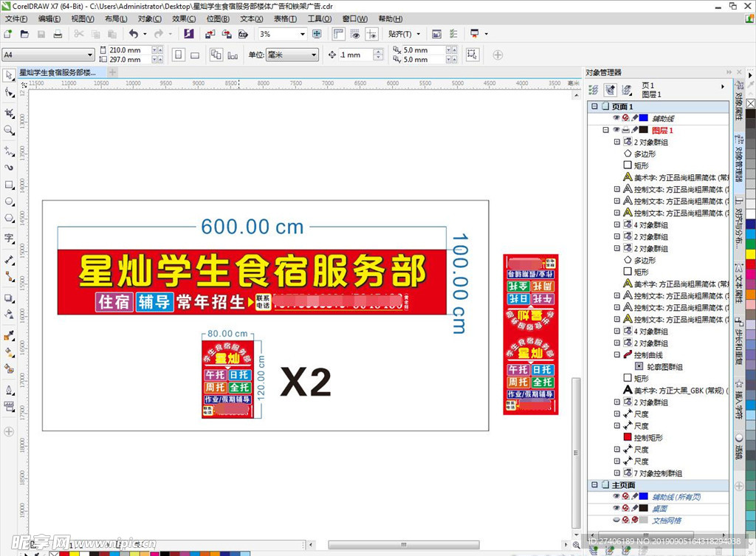Click the 贴齐(T) snap button
The width and height of the screenshot is (756, 556).
pyautogui.click(x=405, y=34)
